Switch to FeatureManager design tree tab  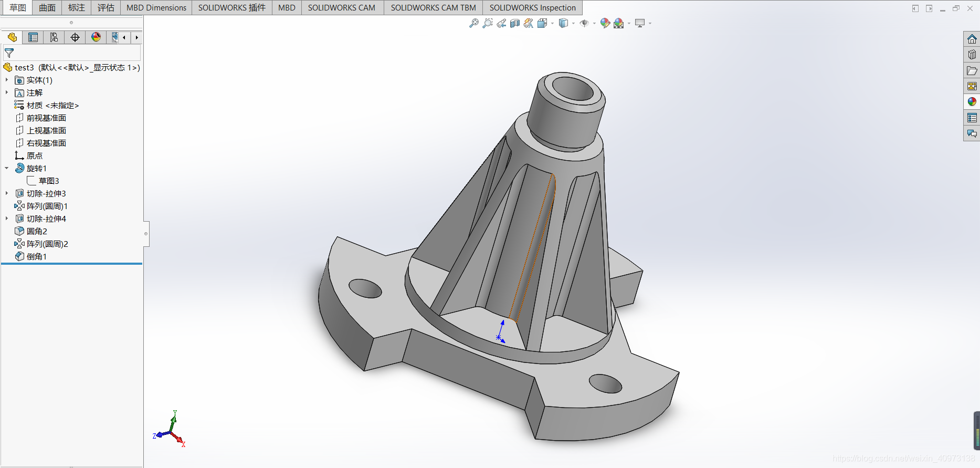[12, 37]
